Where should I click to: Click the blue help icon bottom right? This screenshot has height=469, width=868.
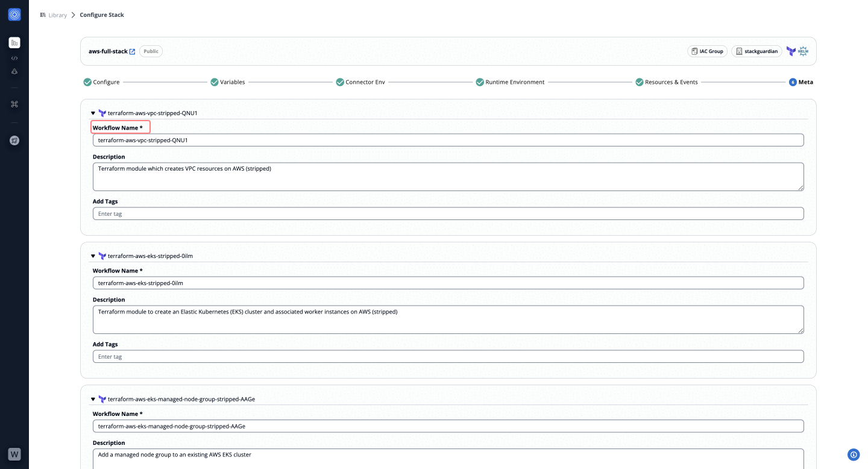(x=853, y=455)
